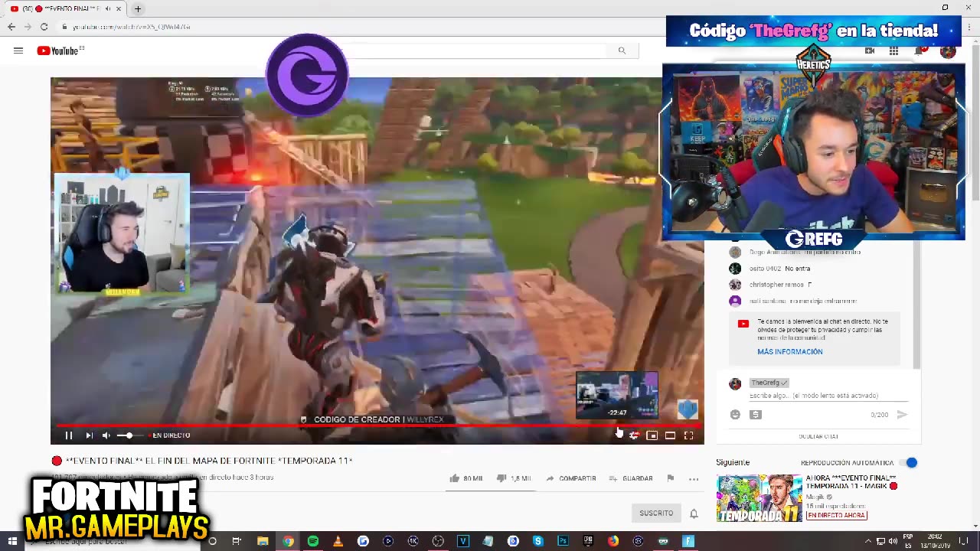Adjust the player volume slider
The width and height of the screenshot is (980, 551).
pos(129,435)
